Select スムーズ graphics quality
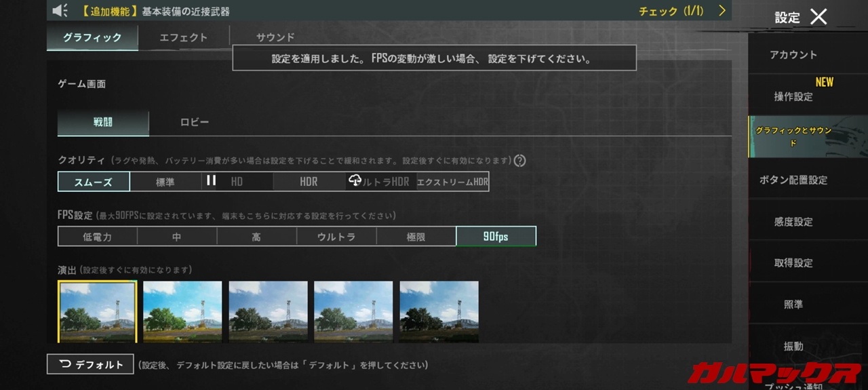 click(x=94, y=182)
